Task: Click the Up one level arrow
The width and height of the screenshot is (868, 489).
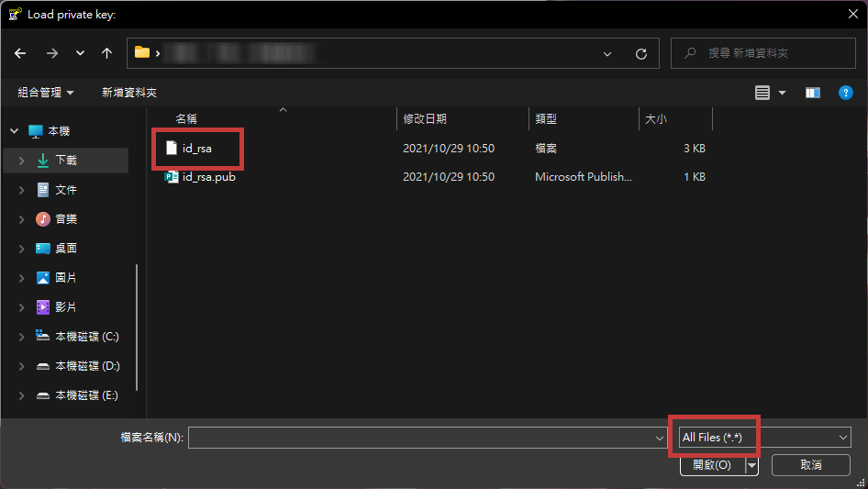Action: click(x=107, y=53)
